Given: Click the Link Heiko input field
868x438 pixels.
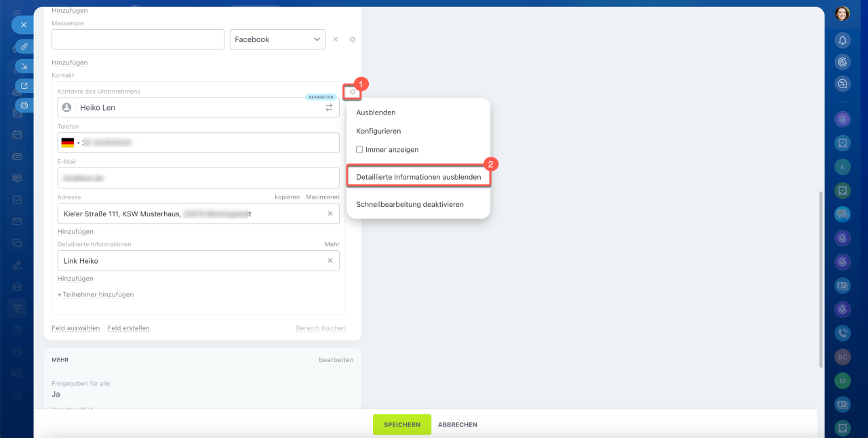Looking at the screenshot, I should coord(199,260).
